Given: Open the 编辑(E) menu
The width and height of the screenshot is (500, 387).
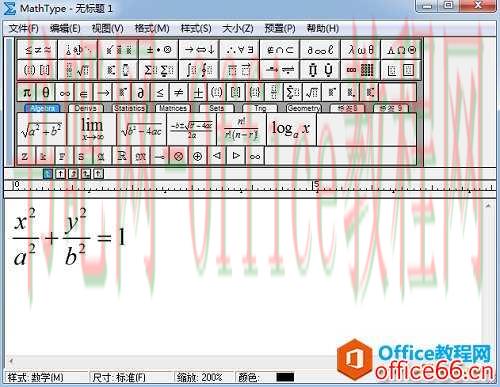Looking at the screenshot, I should 65,28.
